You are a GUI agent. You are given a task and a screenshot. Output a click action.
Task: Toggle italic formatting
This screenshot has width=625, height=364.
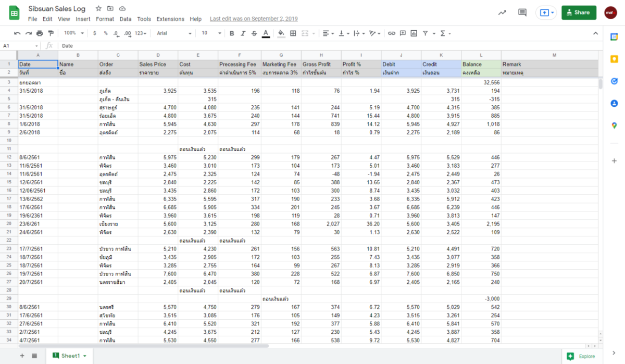tap(243, 33)
